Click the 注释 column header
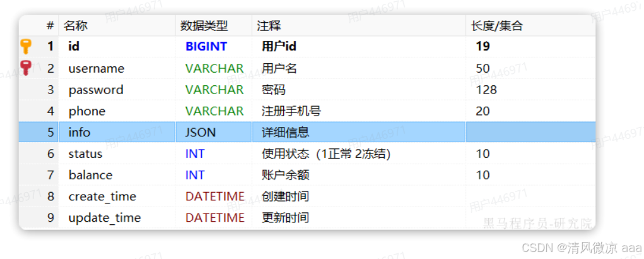The height and width of the screenshot is (259, 644). tap(269, 26)
